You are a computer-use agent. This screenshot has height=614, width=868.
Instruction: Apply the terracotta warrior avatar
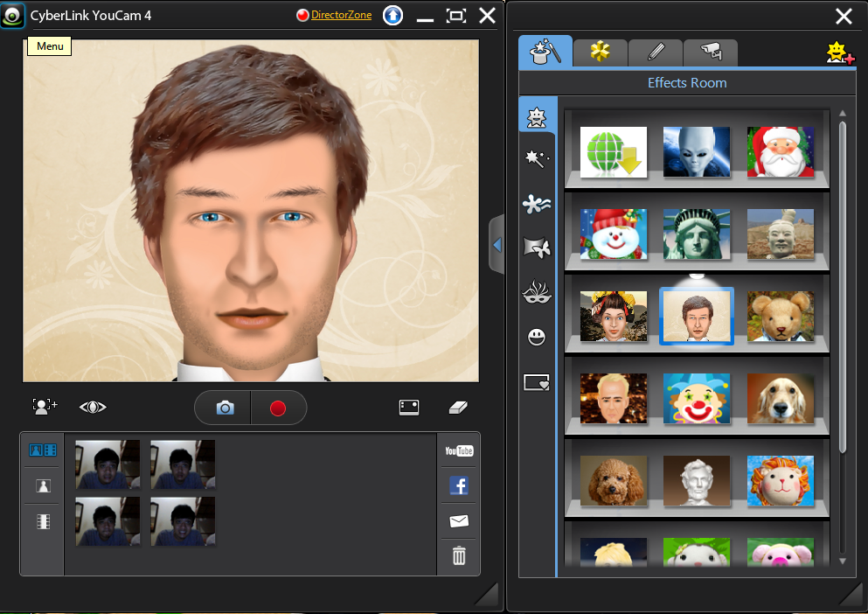tap(781, 234)
